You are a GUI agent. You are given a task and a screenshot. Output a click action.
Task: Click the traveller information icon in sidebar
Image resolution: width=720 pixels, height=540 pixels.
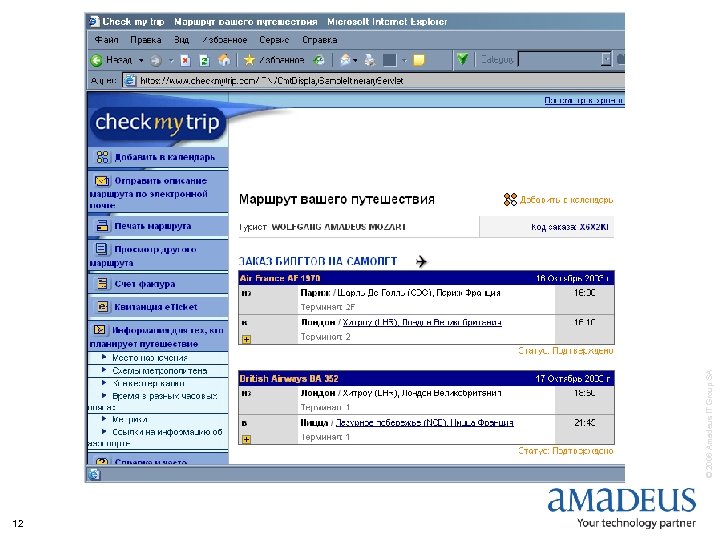[99, 330]
